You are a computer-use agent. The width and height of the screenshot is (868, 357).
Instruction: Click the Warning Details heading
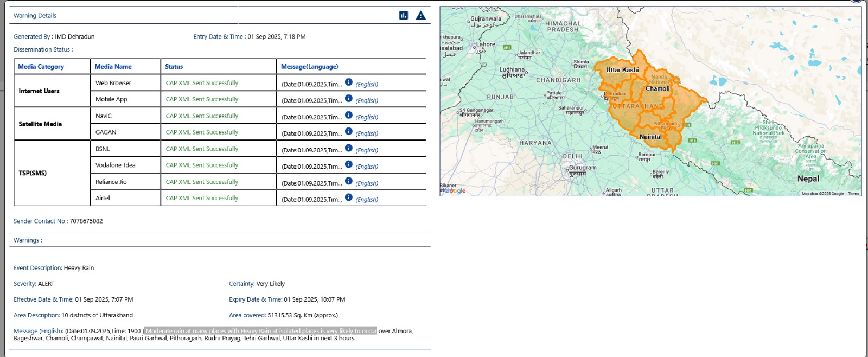click(35, 16)
